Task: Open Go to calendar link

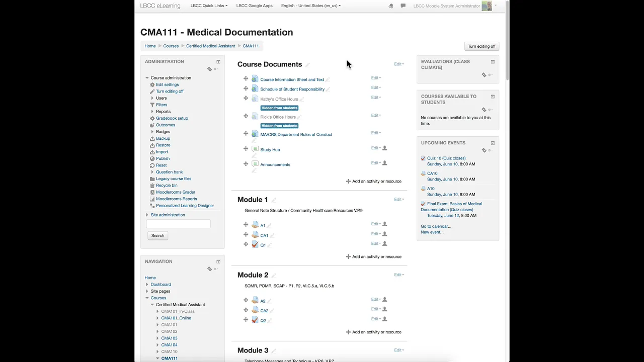Action: pyautogui.click(x=436, y=226)
